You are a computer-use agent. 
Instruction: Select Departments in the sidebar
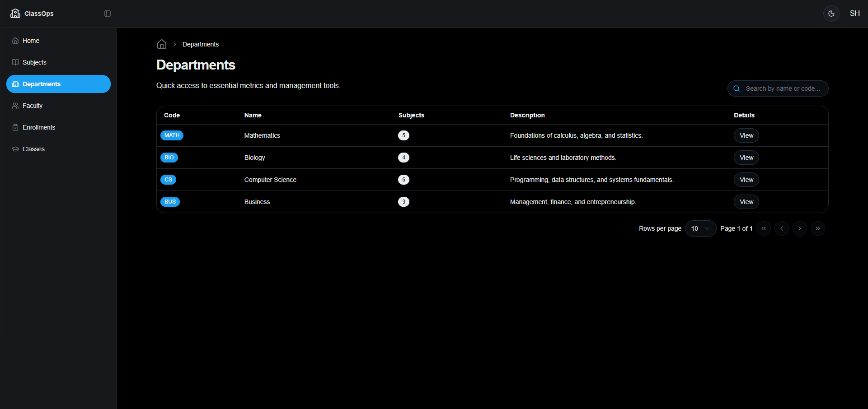(58, 84)
